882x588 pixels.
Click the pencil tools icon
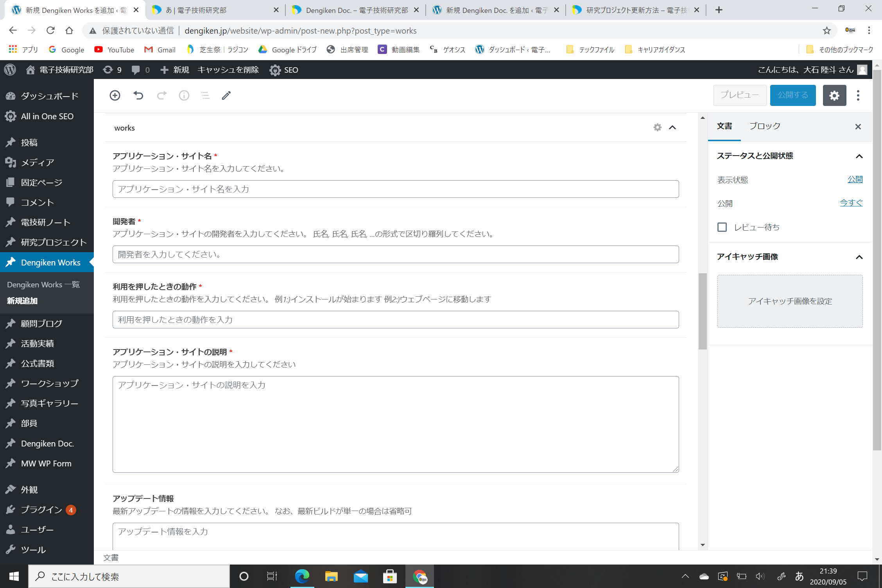point(226,95)
